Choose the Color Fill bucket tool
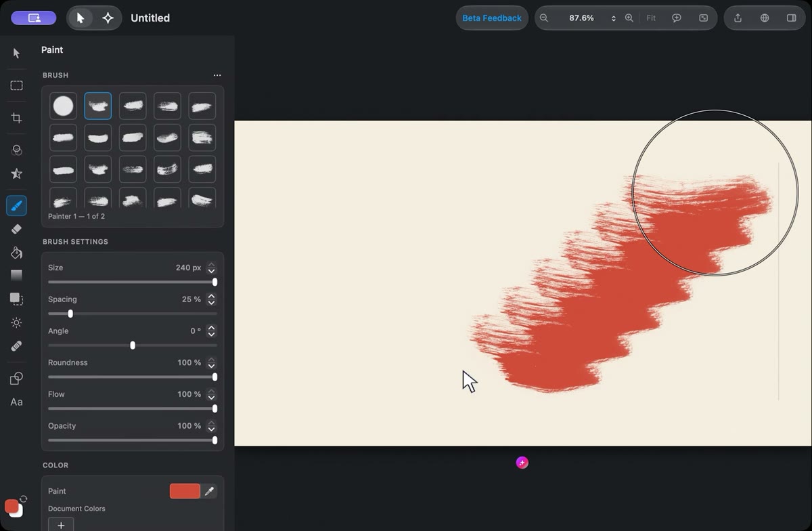 click(16, 253)
